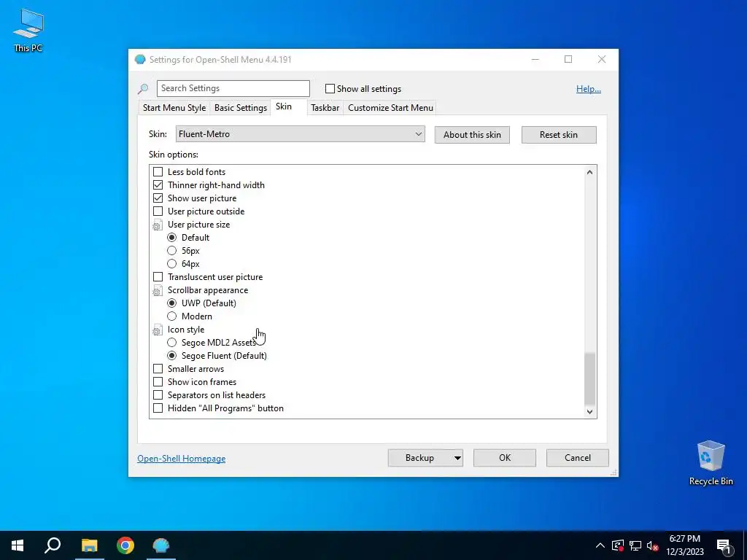This screenshot has width=747, height=560.
Task: Enable Show all settings checkbox
Action: pyautogui.click(x=330, y=88)
